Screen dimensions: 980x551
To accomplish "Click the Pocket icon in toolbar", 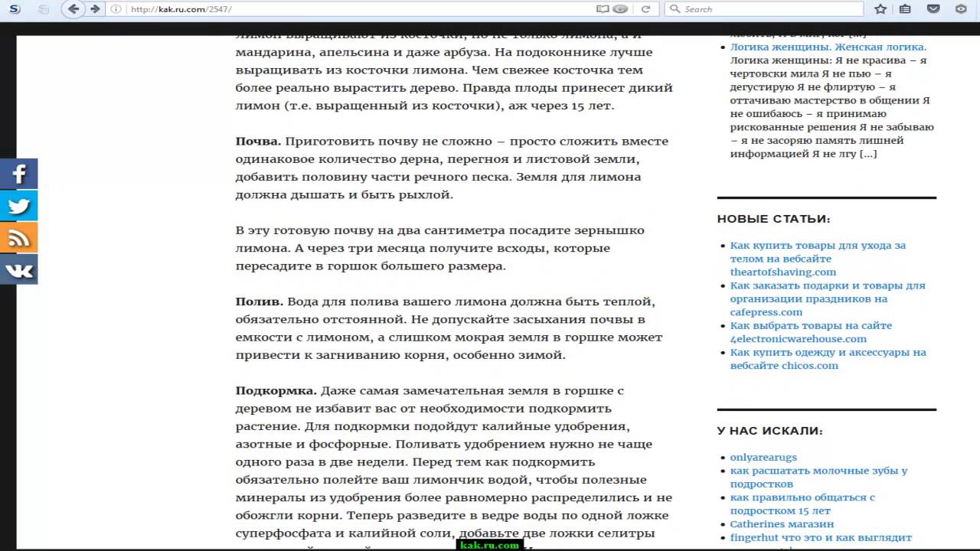I will tap(933, 9).
